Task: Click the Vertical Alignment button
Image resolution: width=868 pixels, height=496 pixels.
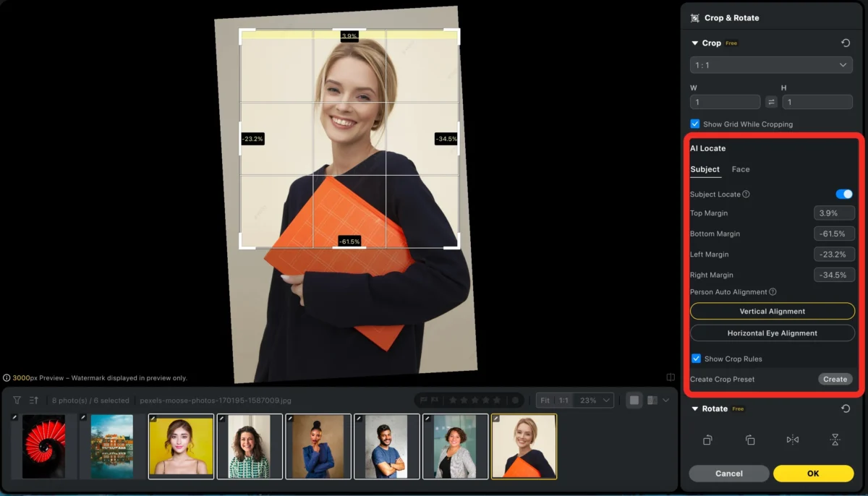Action: coord(772,311)
